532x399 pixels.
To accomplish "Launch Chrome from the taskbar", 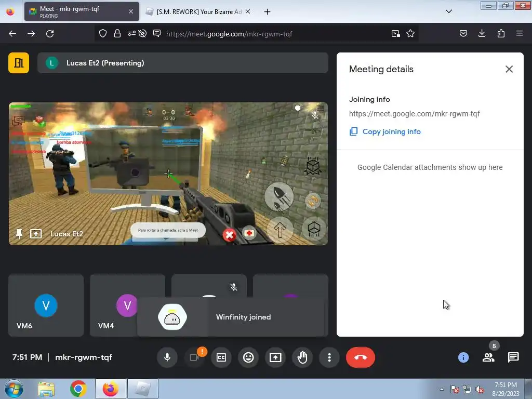I will click(78, 389).
